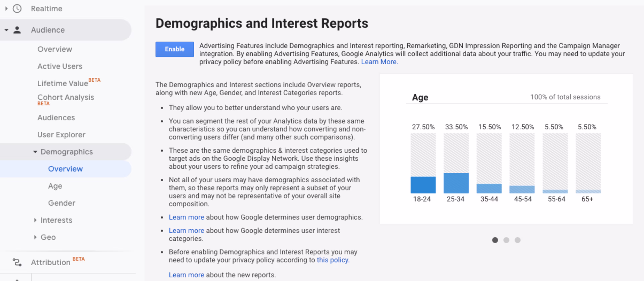Expand the Geo section

[48, 237]
